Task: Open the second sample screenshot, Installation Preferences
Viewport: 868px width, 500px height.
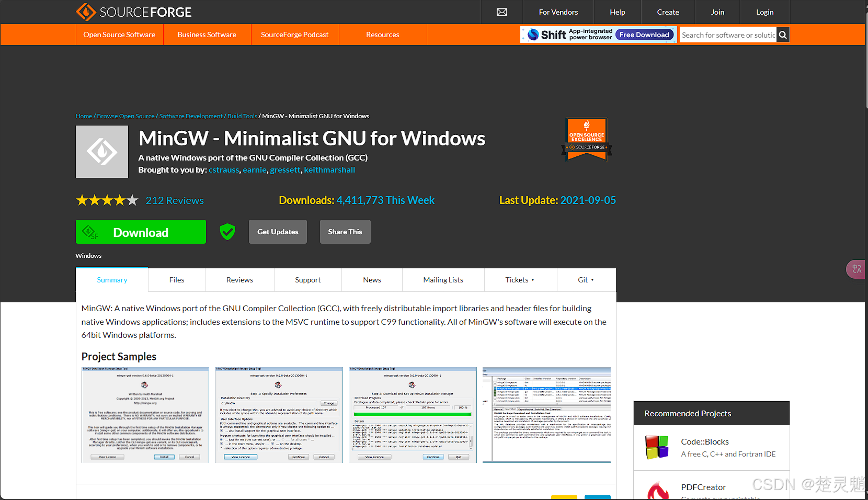Action: tap(279, 415)
